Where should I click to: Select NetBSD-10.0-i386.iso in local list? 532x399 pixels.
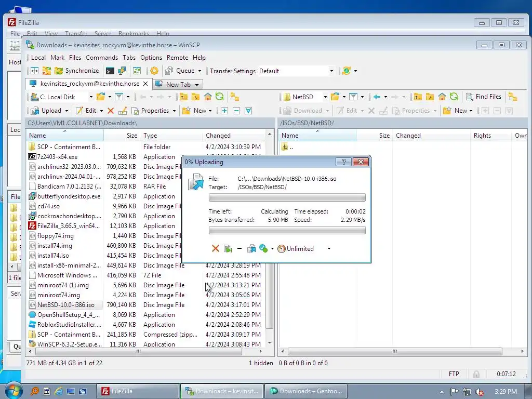tap(66, 304)
